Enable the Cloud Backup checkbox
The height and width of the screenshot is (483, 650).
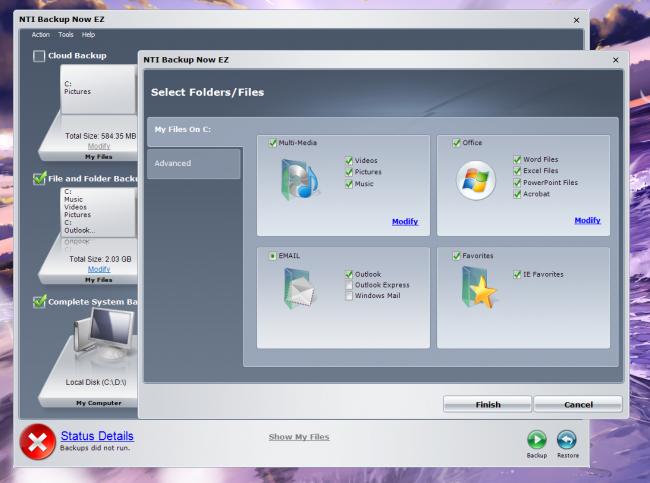pyautogui.click(x=39, y=56)
